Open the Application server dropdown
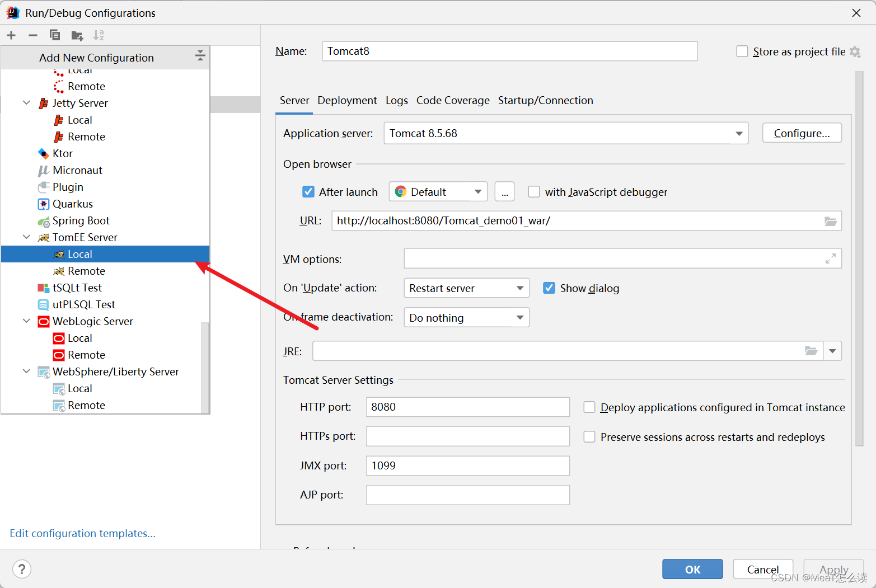This screenshot has width=876, height=588. [566, 133]
